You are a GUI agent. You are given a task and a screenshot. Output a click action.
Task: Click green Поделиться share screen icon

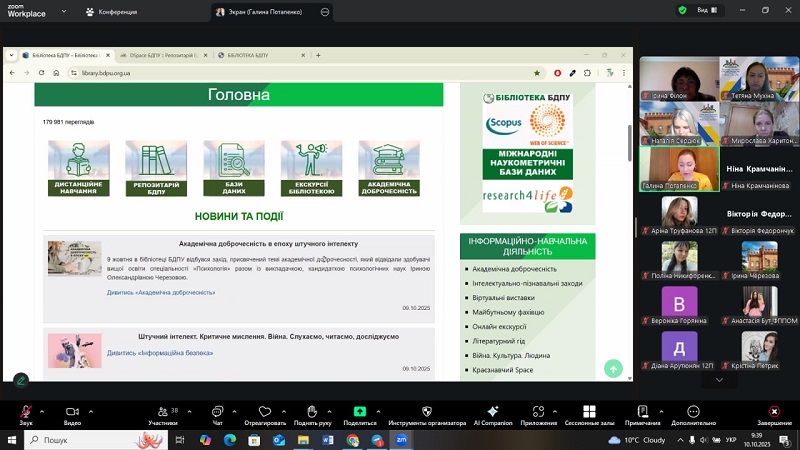360,411
